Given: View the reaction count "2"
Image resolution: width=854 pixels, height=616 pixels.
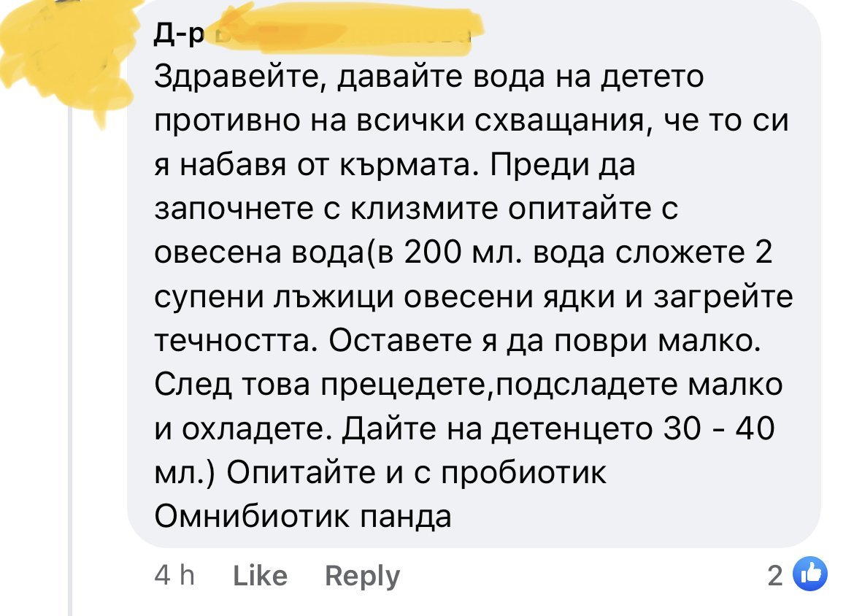Looking at the screenshot, I should 774,577.
